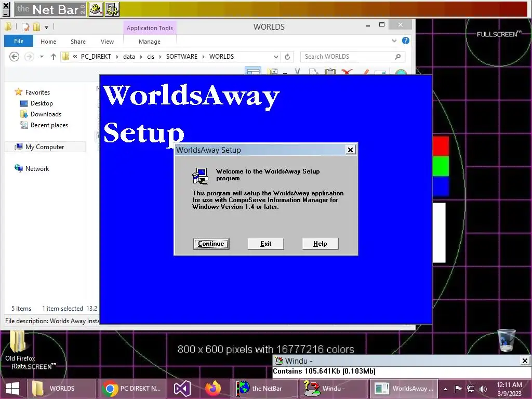The height and width of the screenshot is (399, 532).
Task: Click the search magnifier icon
Action: 397,57
